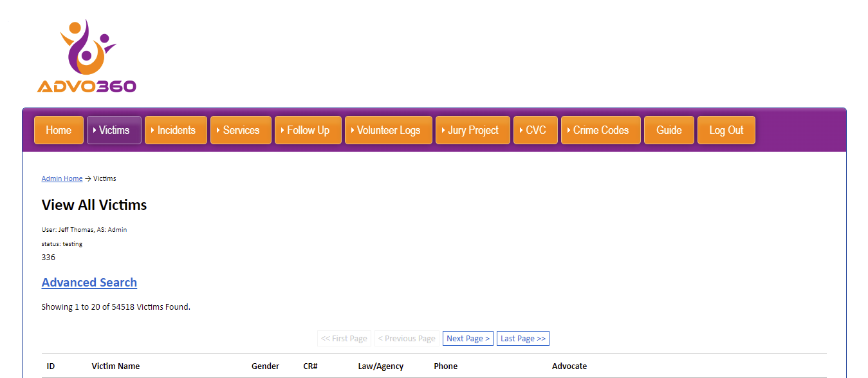Click the Log Out button

tap(726, 130)
